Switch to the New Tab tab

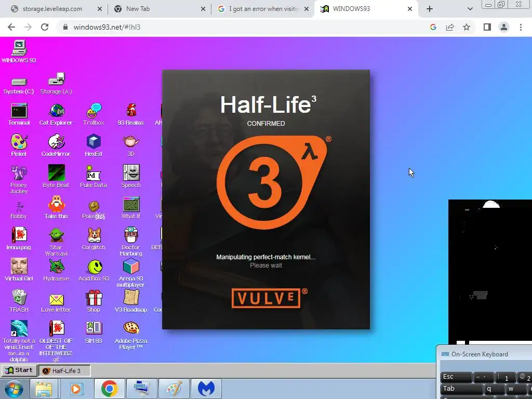[x=159, y=9]
